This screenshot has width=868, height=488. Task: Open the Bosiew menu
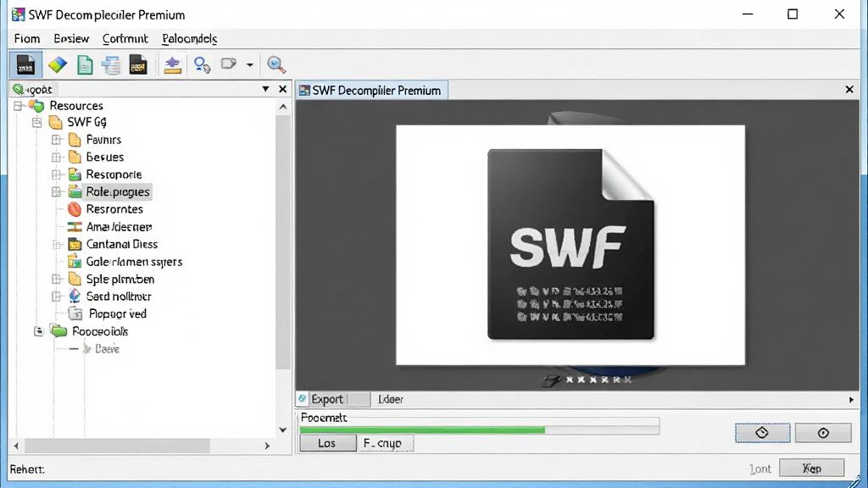click(71, 39)
